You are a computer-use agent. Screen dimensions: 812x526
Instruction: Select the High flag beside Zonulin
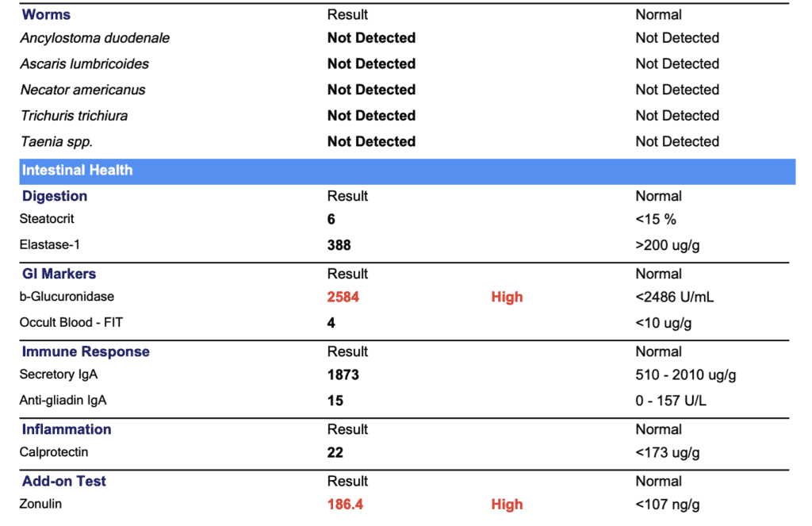point(507,505)
